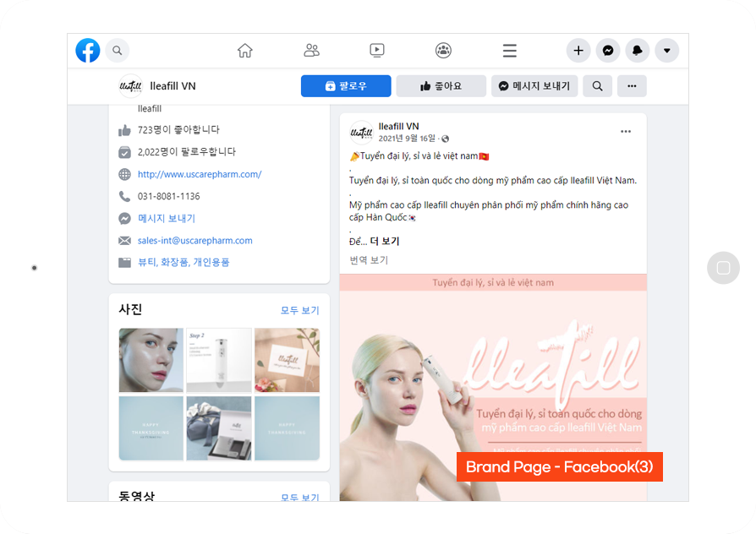
Task: Open the hamburger menu icon
Action: (x=510, y=51)
